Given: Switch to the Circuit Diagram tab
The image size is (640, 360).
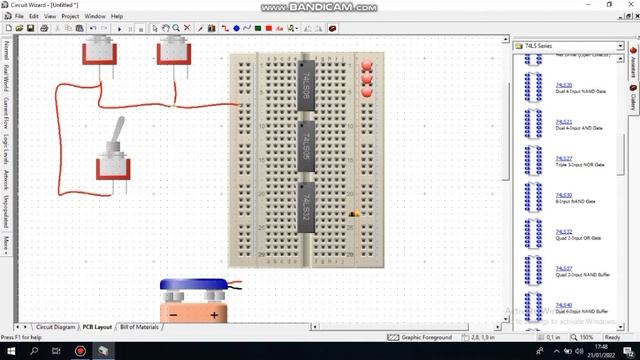Looking at the screenshot, I should tap(56, 327).
